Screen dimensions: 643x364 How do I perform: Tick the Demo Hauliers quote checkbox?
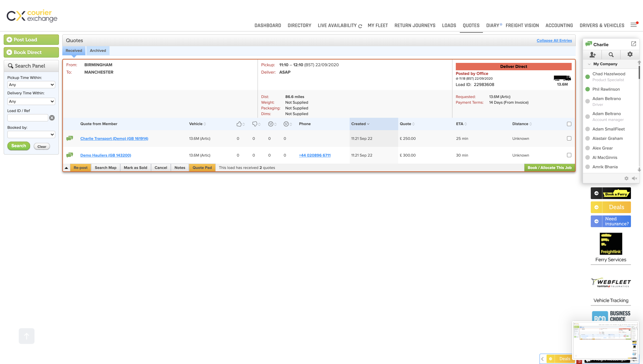coord(569,155)
